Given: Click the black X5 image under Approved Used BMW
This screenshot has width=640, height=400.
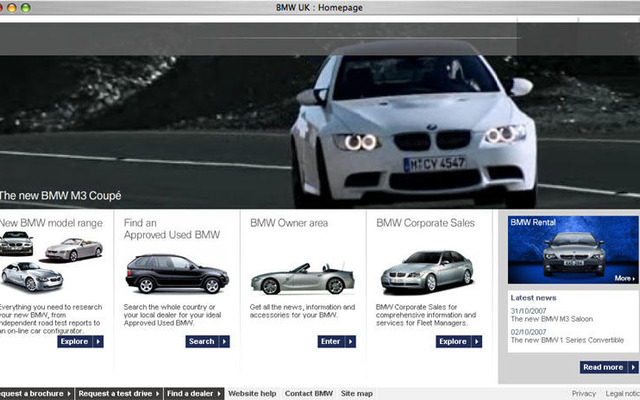Looking at the screenshot, I should point(177,273).
